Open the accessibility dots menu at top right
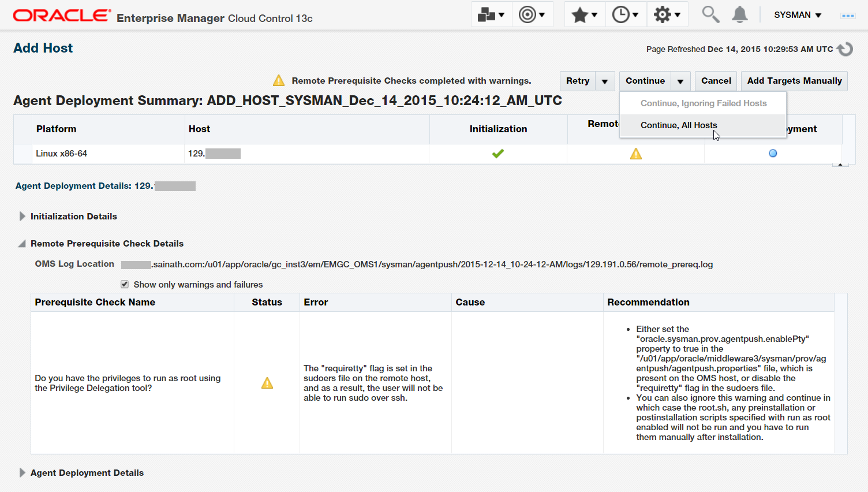The height and width of the screenshot is (492, 868). [x=848, y=16]
